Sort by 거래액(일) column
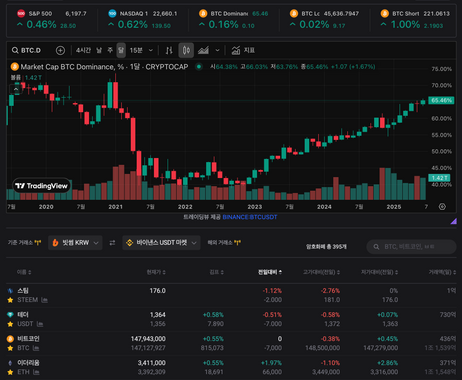 tap(442, 272)
